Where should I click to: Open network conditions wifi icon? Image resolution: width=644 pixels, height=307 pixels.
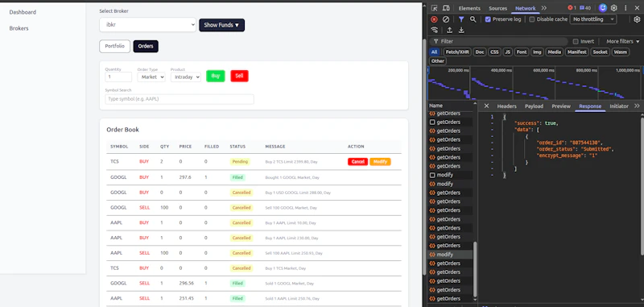[x=434, y=30]
